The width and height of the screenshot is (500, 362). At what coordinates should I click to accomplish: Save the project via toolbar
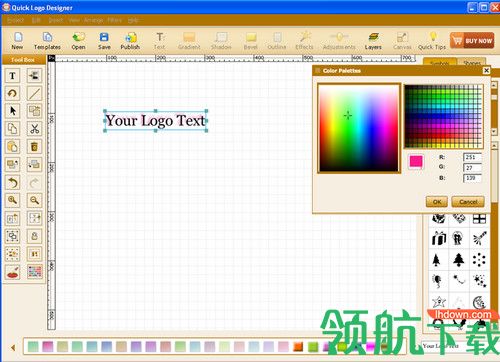104,41
